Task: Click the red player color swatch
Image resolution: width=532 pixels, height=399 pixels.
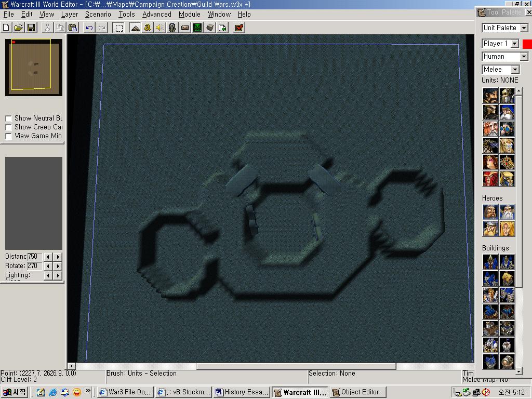Action: [527, 44]
